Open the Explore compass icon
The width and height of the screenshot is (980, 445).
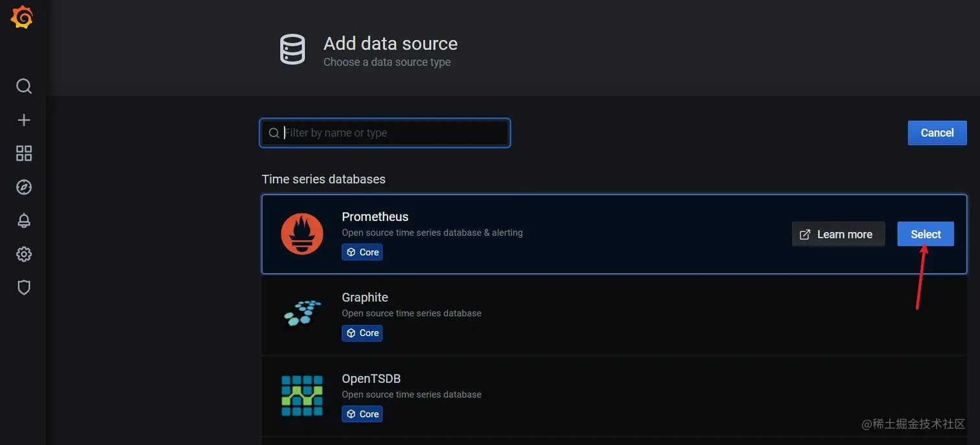(x=24, y=187)
